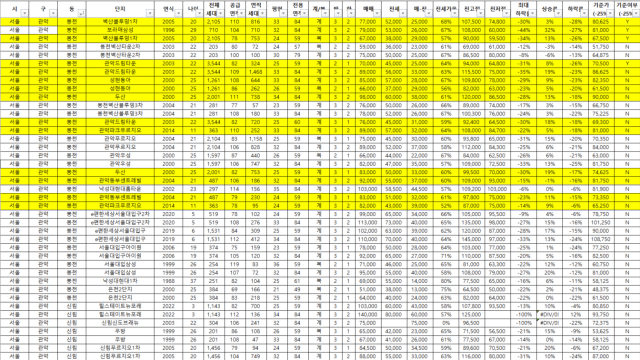The height and width of the screenshot is (360, 640).
Task: Expand the 기준가 (-25%) column filter
Action: click(x=609, y=13)
